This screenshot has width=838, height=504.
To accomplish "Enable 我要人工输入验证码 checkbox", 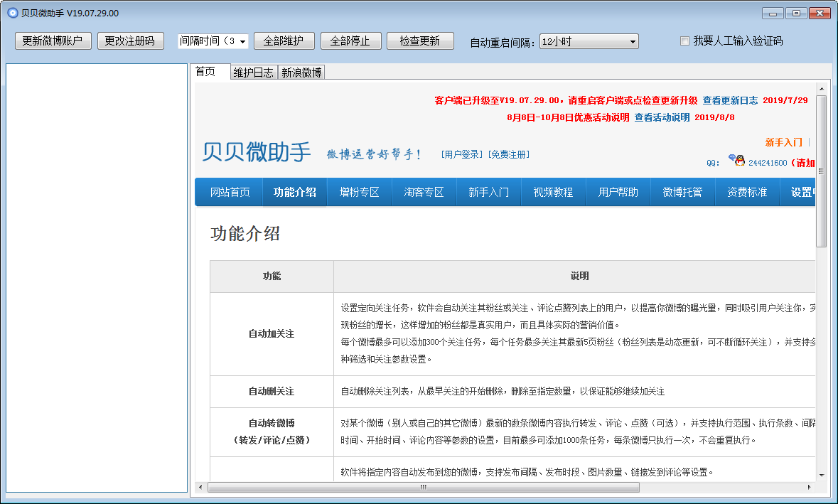I will pos(684,41).
